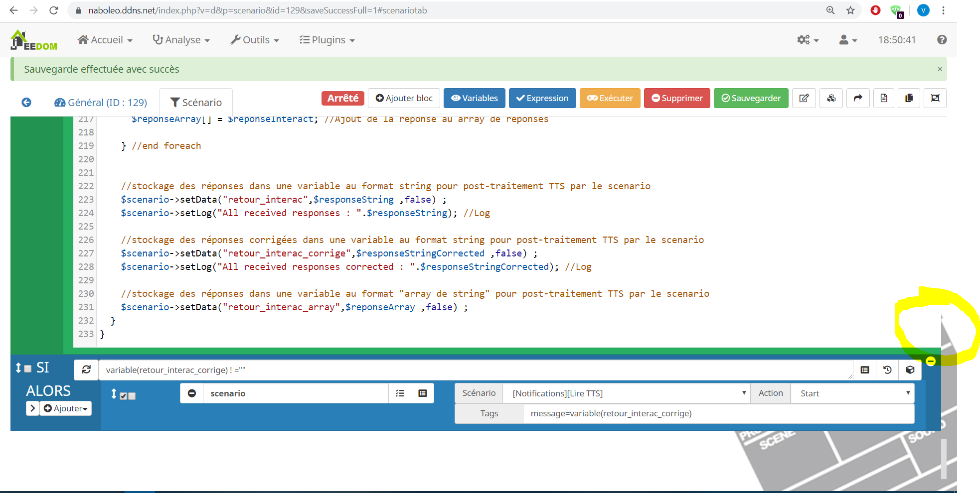
Task: Click the cubes template icon
Action: (831, 98)
